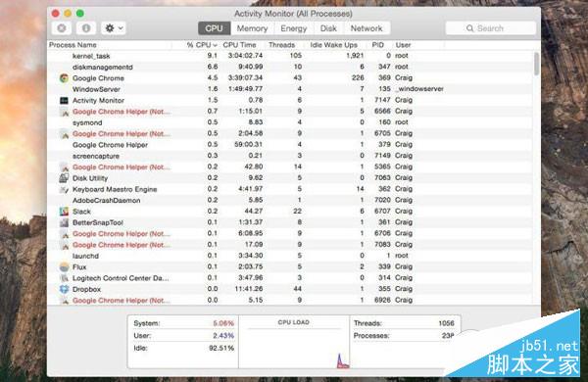The image size is (588, 382).
Task: Click the Idle 92.51% statistic
Action: [184, 349]
